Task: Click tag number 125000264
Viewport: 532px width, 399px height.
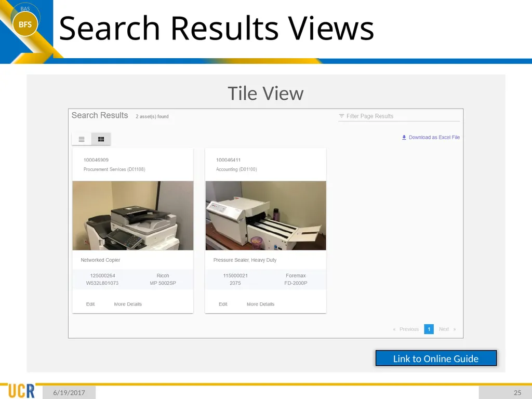Action: tap(102, 275)
